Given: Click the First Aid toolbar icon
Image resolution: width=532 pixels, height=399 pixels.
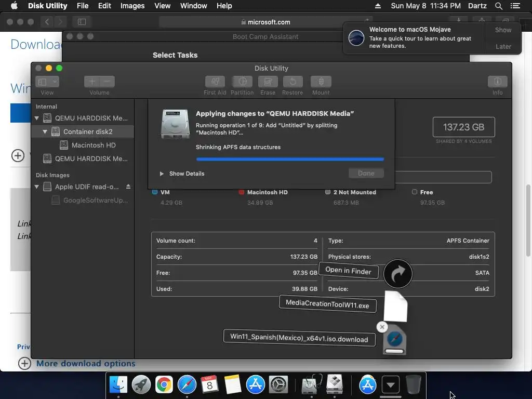Looking at the screenshot, I should click(215, 82).
